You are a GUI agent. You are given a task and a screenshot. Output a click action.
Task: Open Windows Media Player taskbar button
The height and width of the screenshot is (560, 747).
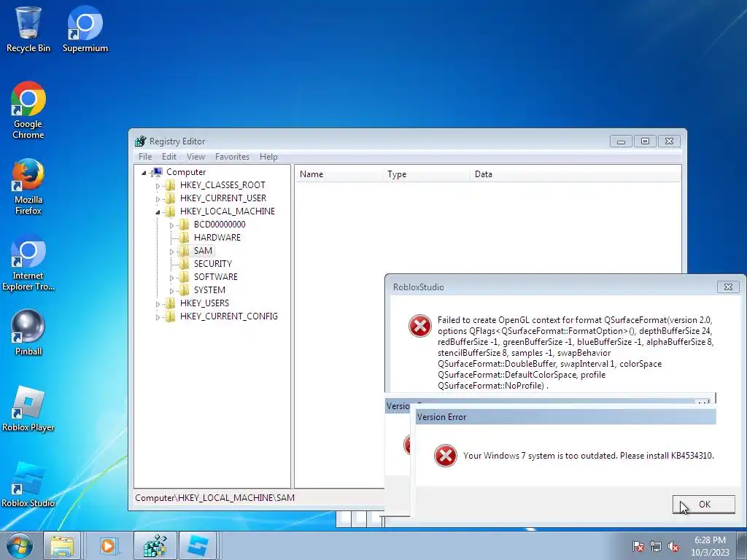pos(108,545)
